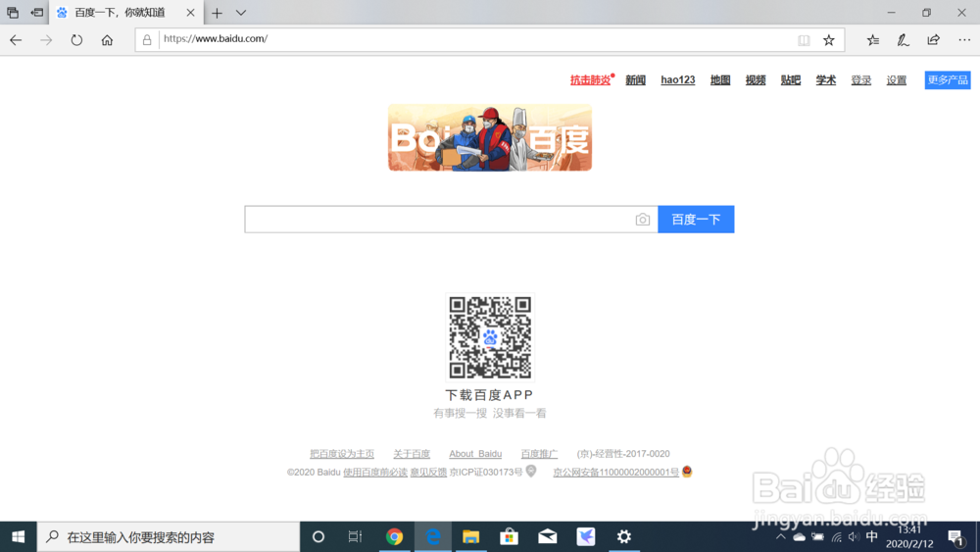Image resolution: width=980 pixels, height=552 pixels.
Task: Click the Baidu doodle logo banner
Action: (490, 137)
